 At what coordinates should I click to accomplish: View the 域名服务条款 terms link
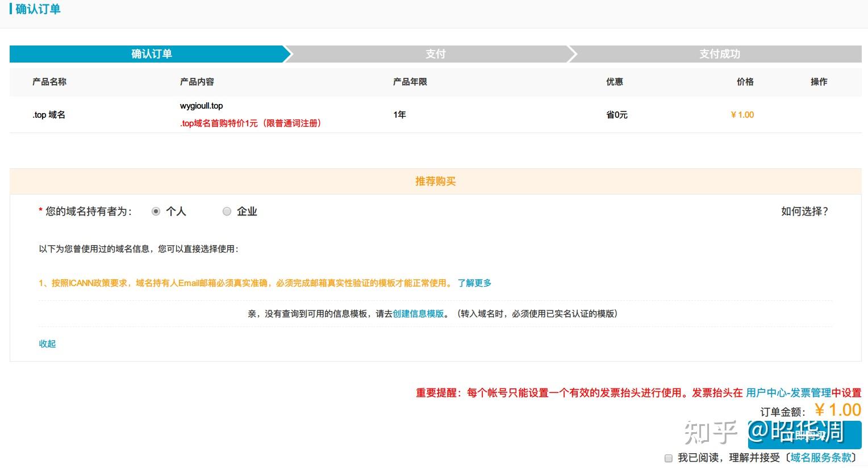click(820, 457)
